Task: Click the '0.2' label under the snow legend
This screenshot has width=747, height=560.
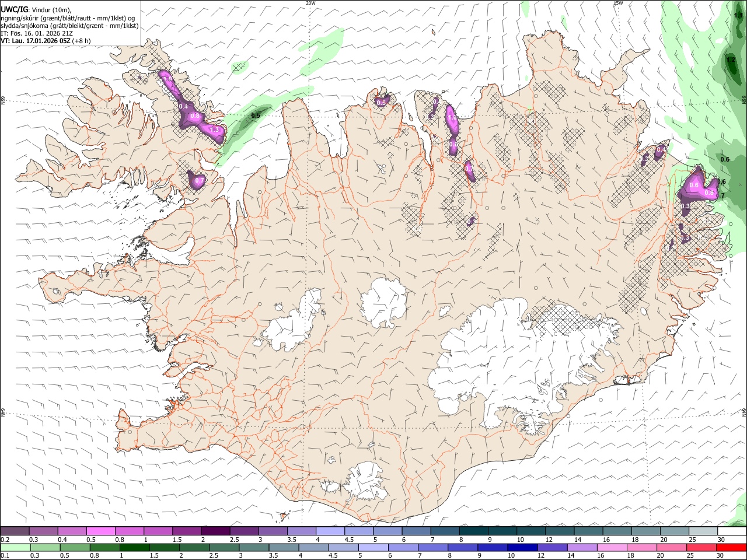Action: (5, 539)
